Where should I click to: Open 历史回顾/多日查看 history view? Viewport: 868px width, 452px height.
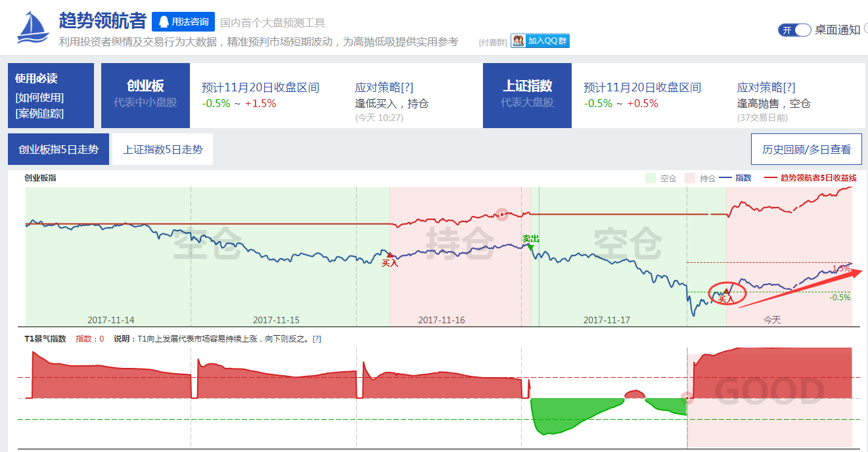point(806,149)
